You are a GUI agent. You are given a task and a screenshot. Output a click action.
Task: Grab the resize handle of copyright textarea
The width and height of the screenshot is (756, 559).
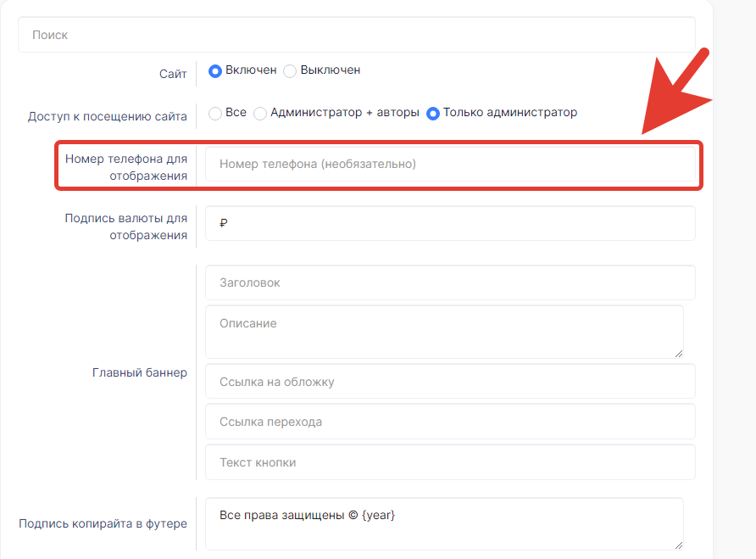coord(679,545)
